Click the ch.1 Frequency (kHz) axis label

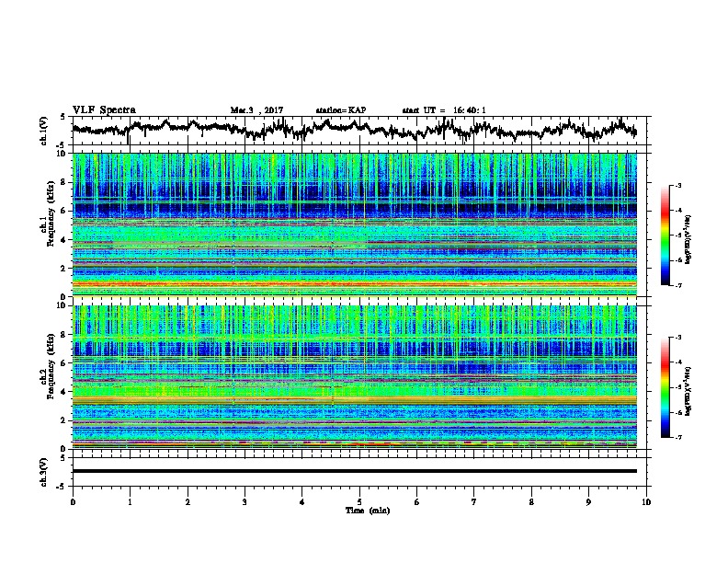(47, 213)
